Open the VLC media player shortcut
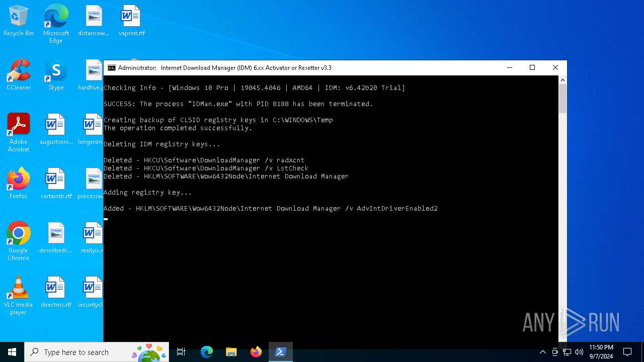The image size is (644, 362). pos(19,296)
